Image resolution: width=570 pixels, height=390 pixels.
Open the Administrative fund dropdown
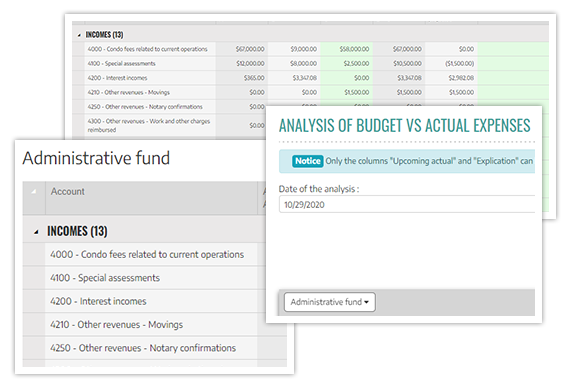pos(330,302)
